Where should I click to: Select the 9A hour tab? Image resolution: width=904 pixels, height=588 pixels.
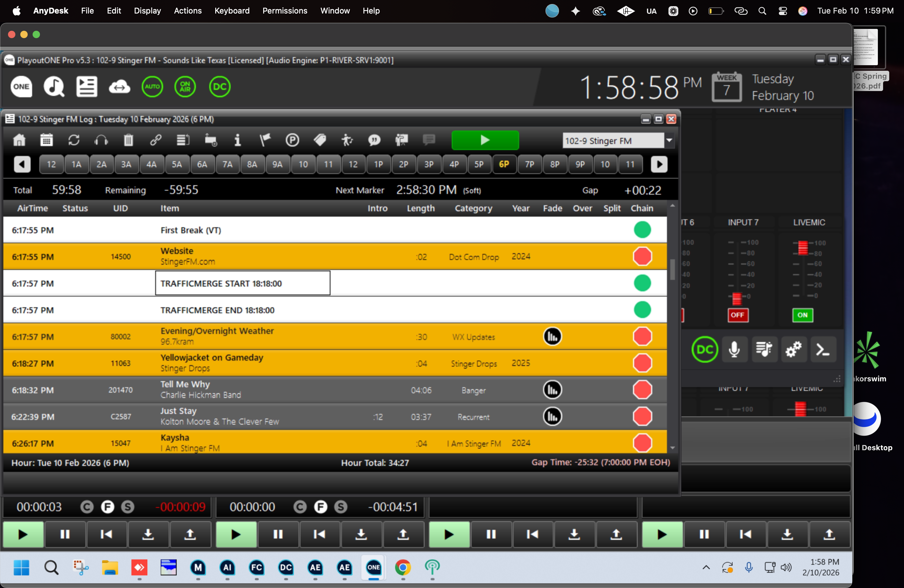[277, 165]
